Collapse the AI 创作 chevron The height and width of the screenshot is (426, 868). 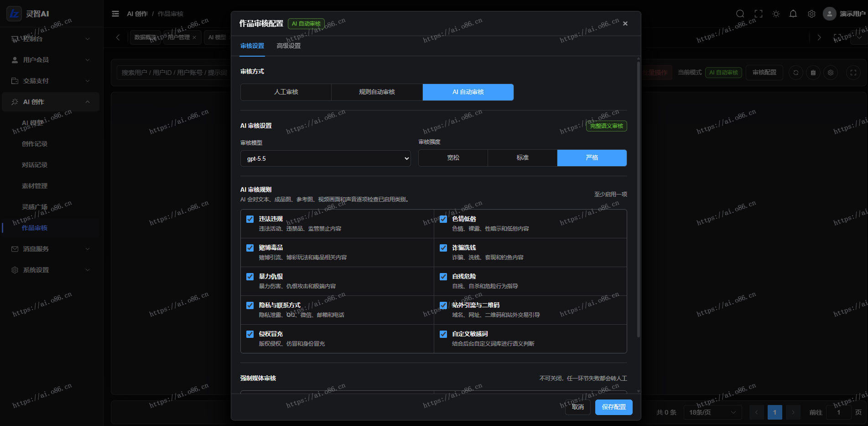click(x=88, y=102)
